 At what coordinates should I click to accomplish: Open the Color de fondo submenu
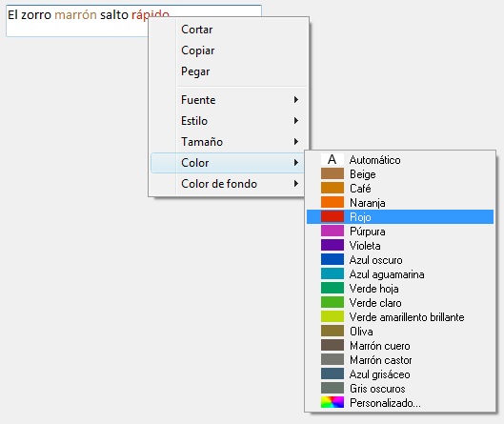[x=228, y=184]
